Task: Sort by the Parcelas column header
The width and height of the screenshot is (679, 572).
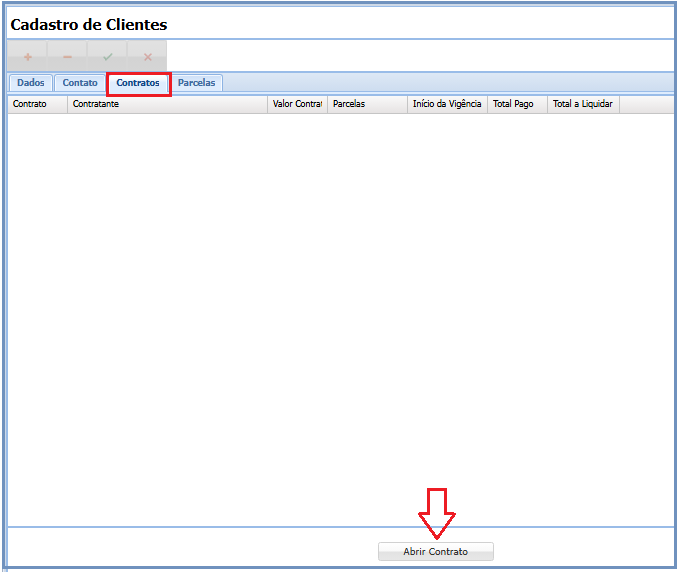Action: tap(367, 104)
